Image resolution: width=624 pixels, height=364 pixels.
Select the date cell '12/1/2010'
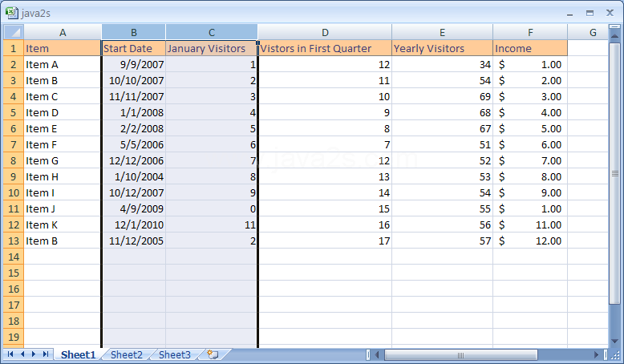134,224
